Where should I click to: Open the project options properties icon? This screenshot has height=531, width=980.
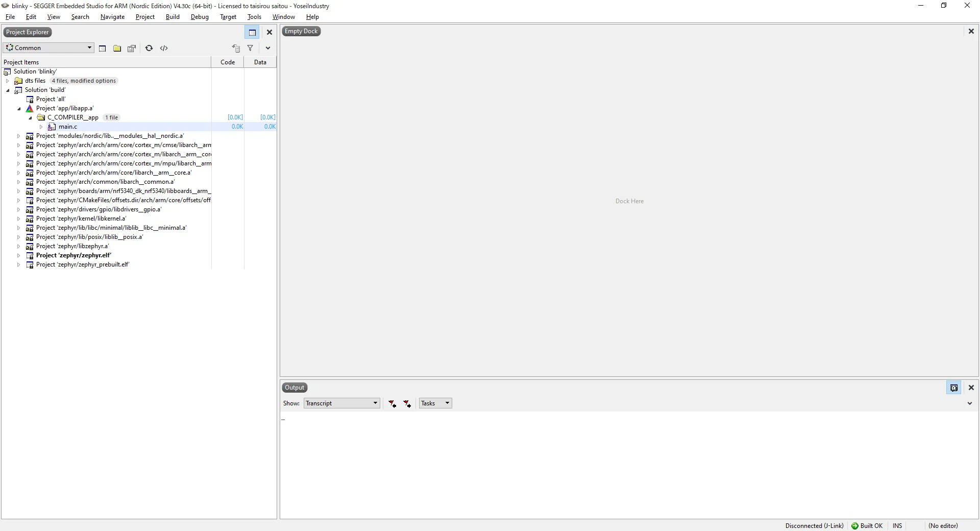click(x=132, y=49)
